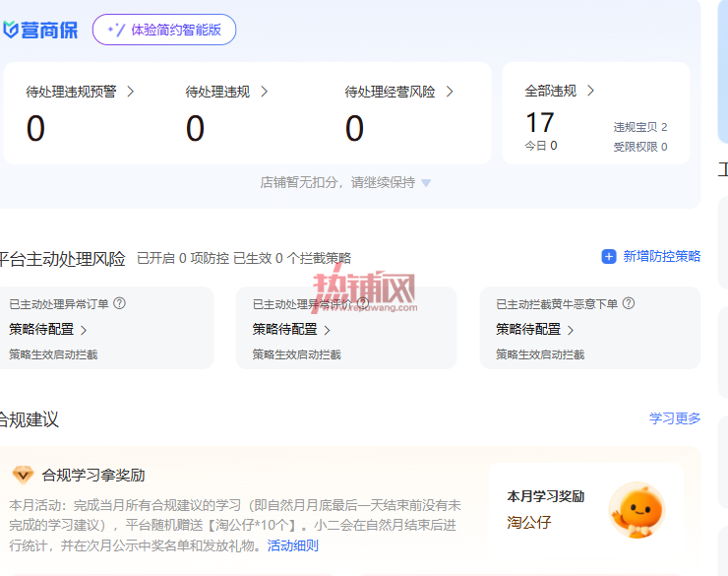Click help icon beside 已主动拦截黄牛恶意下单
Viewport: 728px width, 576px height.
629,303
